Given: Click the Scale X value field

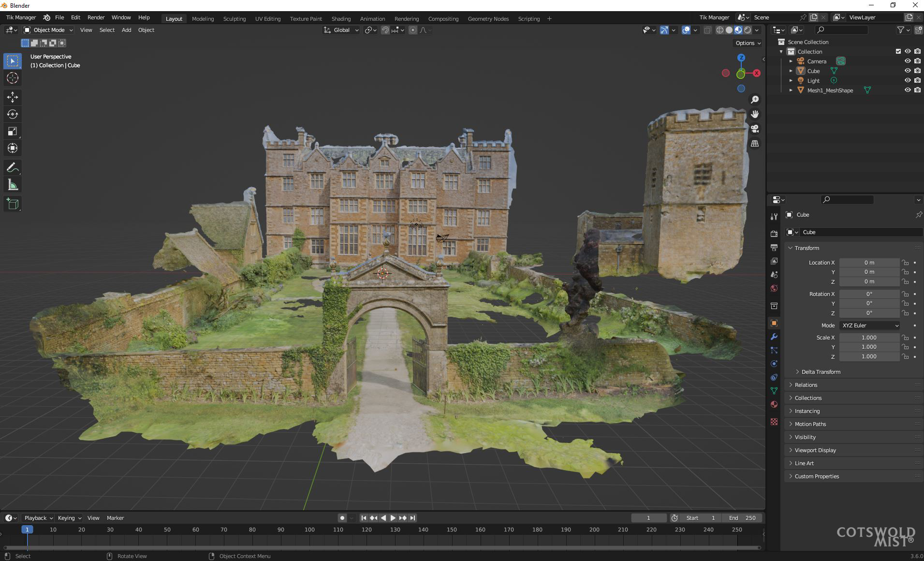Looking at the screenshot, I should (x=869, y=338).
